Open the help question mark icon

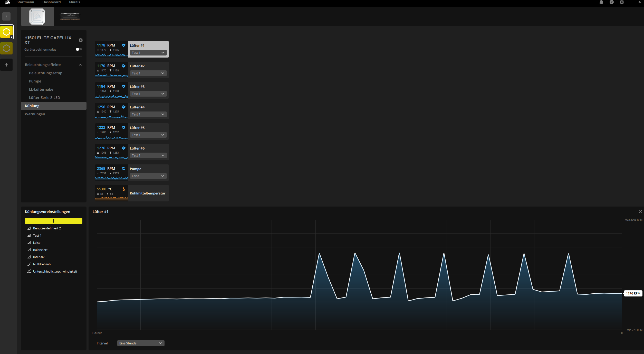point(612,2)
